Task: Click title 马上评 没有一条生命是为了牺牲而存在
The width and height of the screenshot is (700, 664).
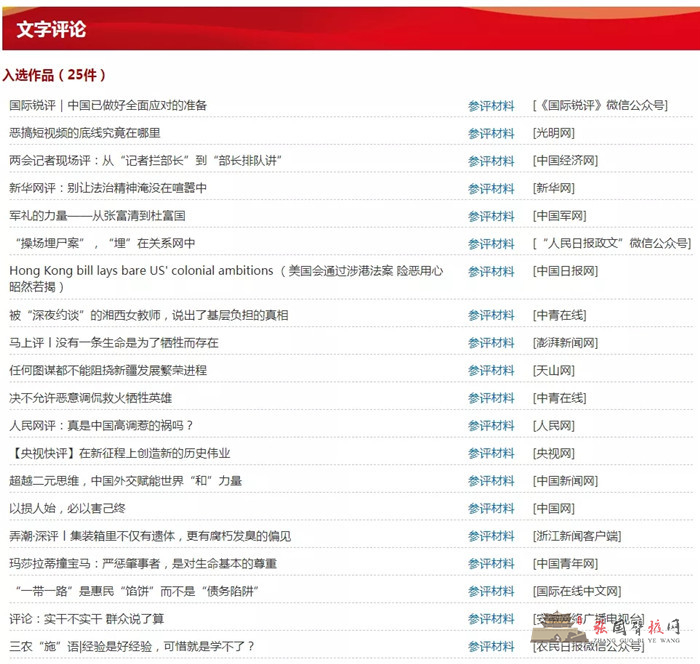Action: pyautogui.click(x=114, y=343)
